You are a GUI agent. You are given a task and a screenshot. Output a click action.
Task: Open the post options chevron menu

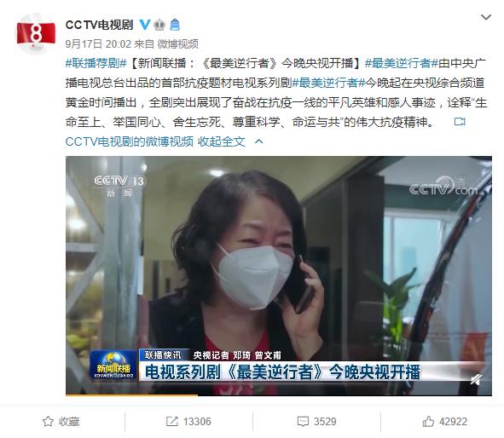(486, 17)
